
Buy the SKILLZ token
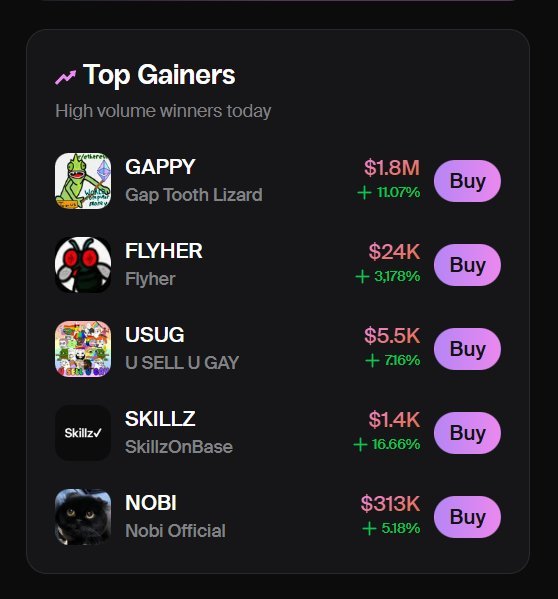(467, 433)
